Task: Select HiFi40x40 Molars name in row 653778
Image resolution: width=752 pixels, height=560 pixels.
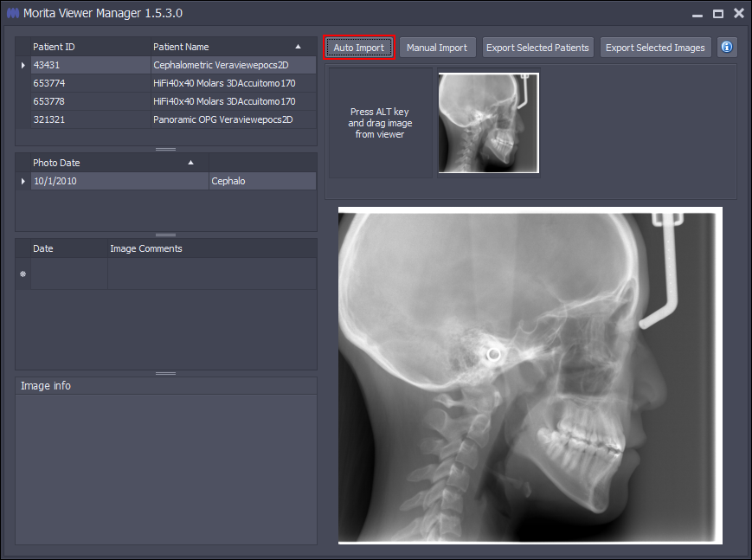Action: (234, 101)
